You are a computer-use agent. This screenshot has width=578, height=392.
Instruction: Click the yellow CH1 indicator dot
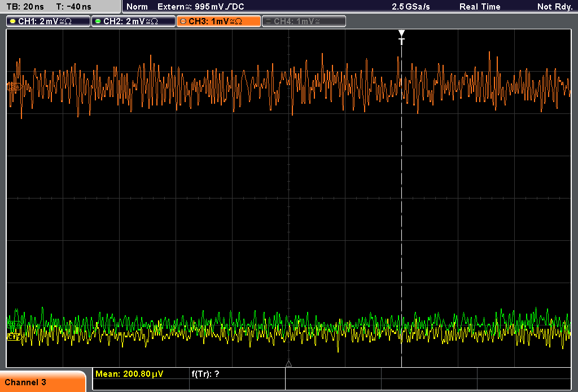click(x=13, y=21)
